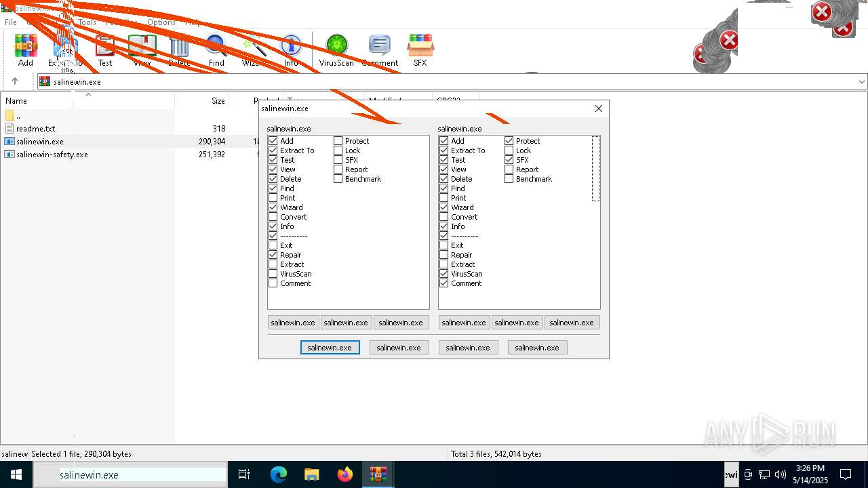The height and width of the screenshot is (488, 868).
Task: Select readme.txt in the file list
Action: (36, 129)
